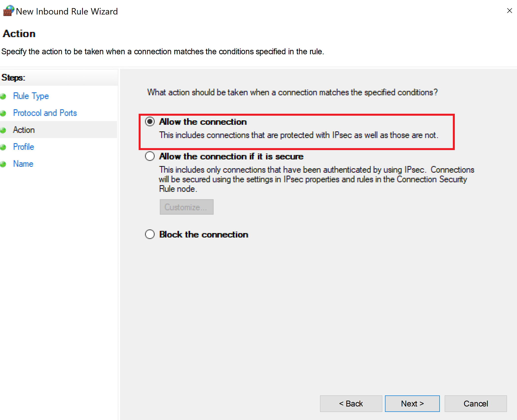Click the Allow the connection description text
Image resolution: width=517 pixels, height=420 pixels.
click(298, 135)
